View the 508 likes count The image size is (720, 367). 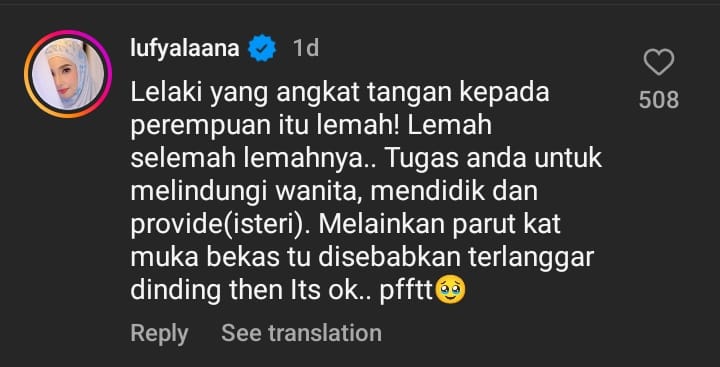658,99
